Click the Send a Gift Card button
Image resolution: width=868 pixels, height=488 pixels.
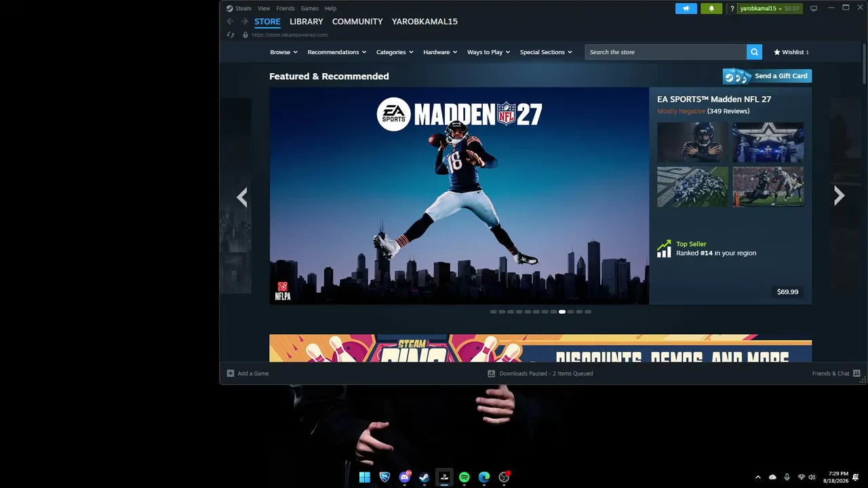[x=767, y=76]
